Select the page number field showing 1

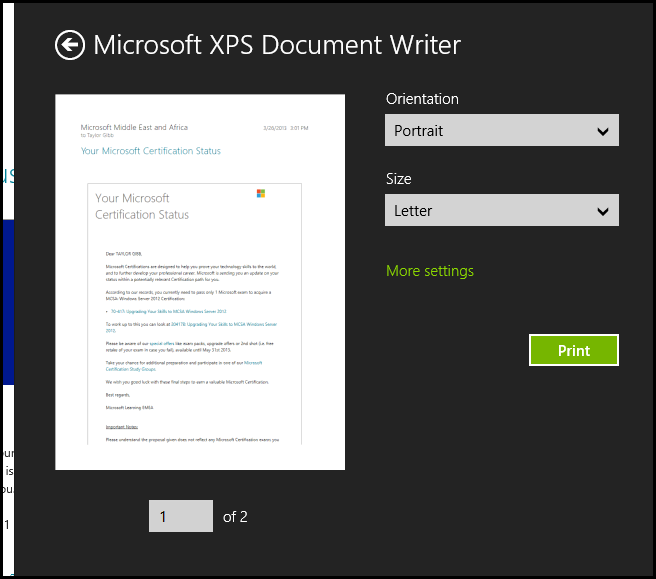(181, 516)
